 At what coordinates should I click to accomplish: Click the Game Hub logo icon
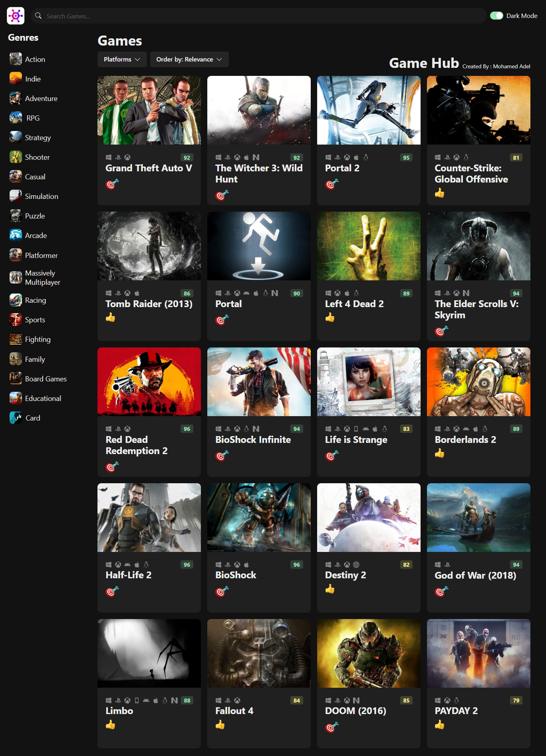click(16, 16)
